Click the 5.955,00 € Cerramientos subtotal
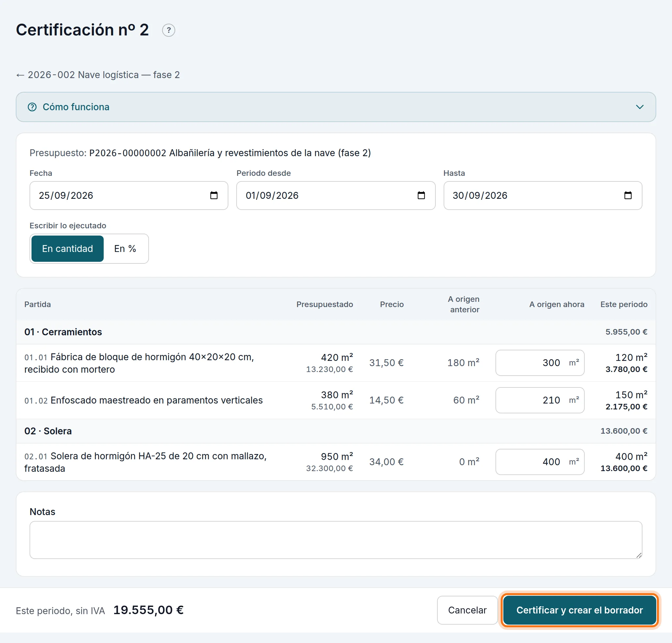Viewport: 672px width, 643px height. pos(626,332)
